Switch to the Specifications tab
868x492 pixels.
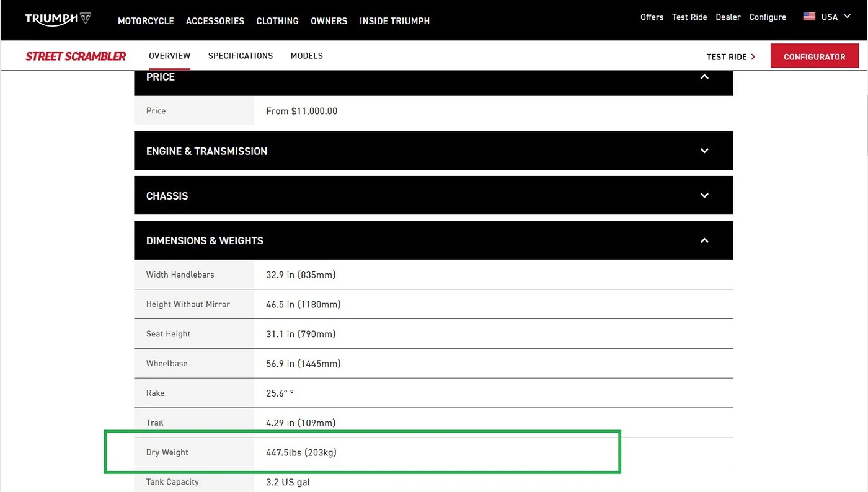(x=241, y=56)
